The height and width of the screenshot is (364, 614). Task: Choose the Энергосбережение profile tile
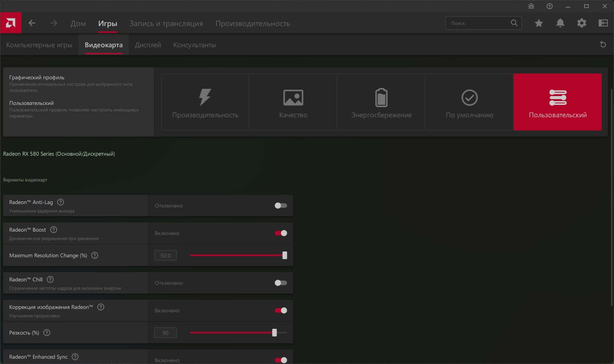point(381,102)
